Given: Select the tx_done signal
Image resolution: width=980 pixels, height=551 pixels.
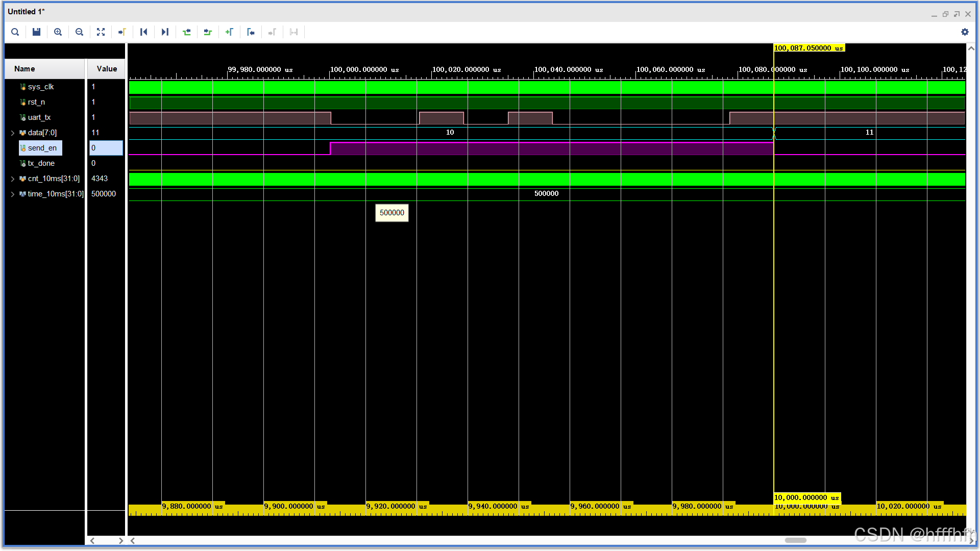Looking at the screenshot, I should point(41,163).
